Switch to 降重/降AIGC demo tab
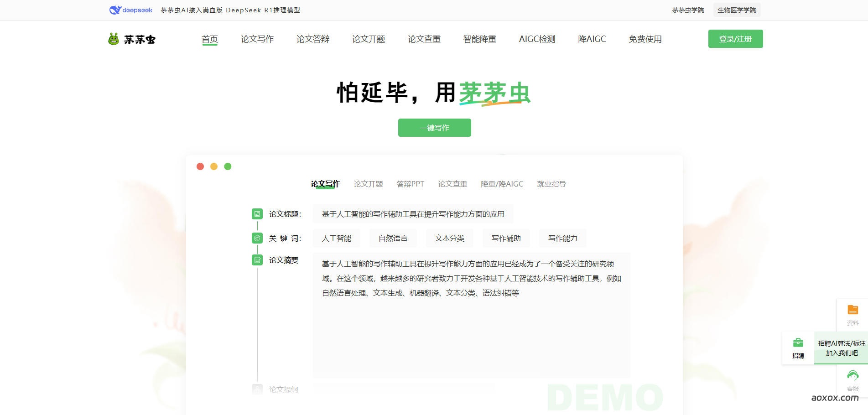Screen dimensions: 868x415 pos(502,184)
